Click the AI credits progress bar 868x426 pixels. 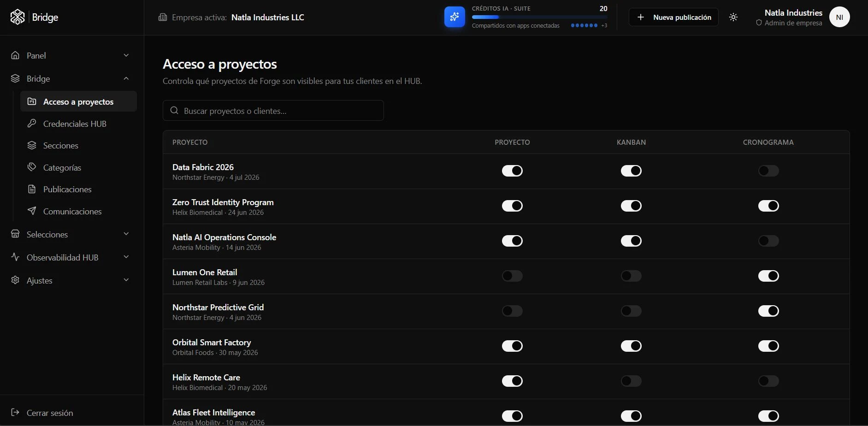click(x=539, y=17)
